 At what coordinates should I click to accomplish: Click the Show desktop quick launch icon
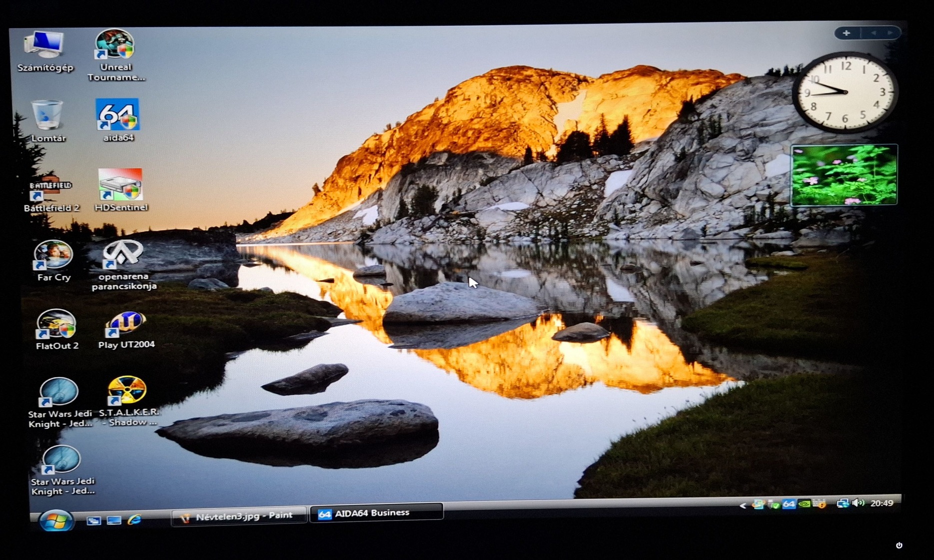coord(114,520)
